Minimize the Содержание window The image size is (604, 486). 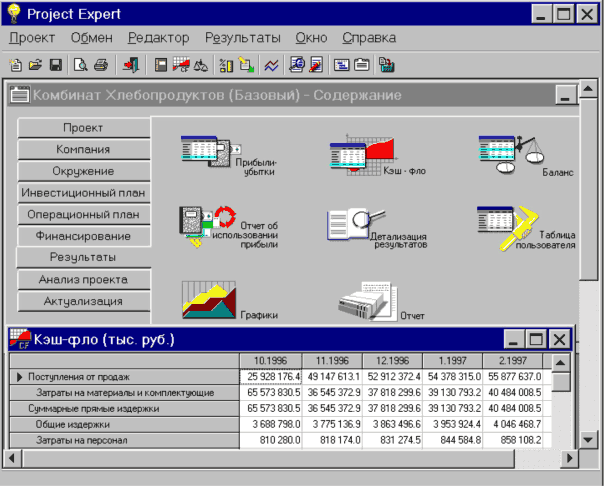[565, 95]
